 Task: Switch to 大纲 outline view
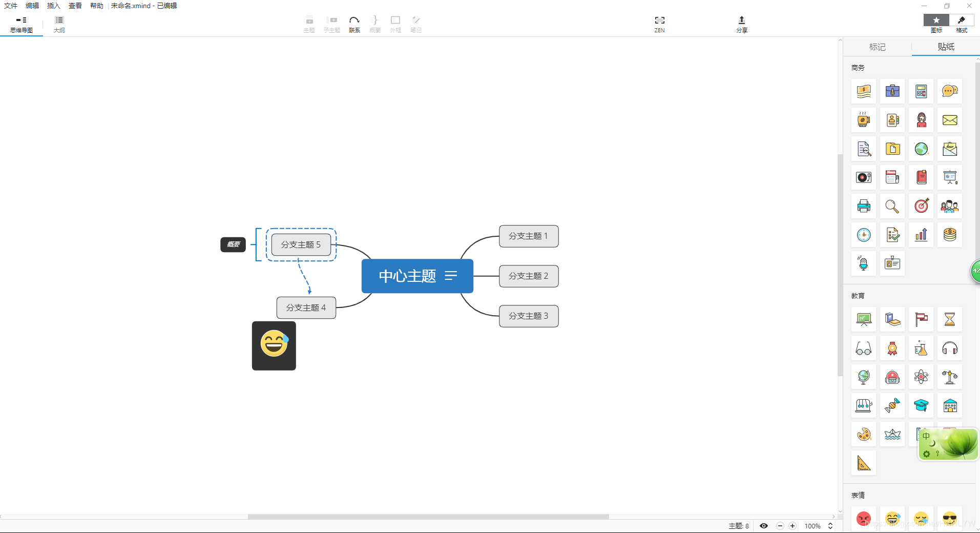click(59, 24)
